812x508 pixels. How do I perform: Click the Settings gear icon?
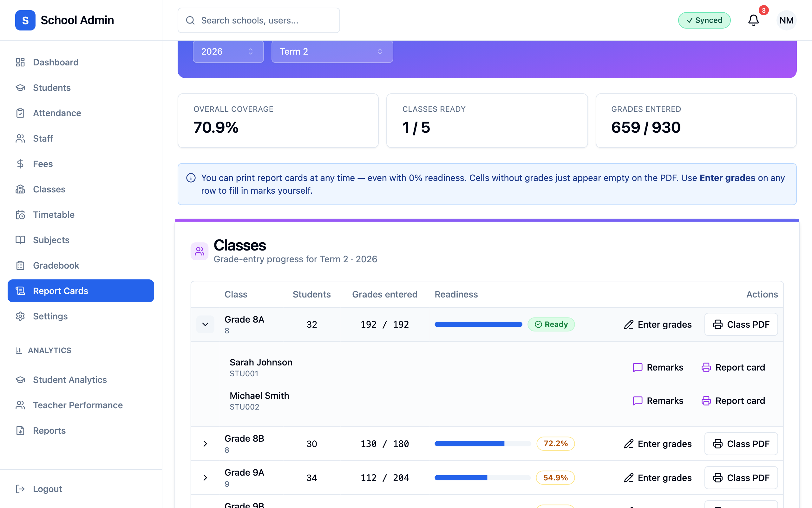[20, 316]
